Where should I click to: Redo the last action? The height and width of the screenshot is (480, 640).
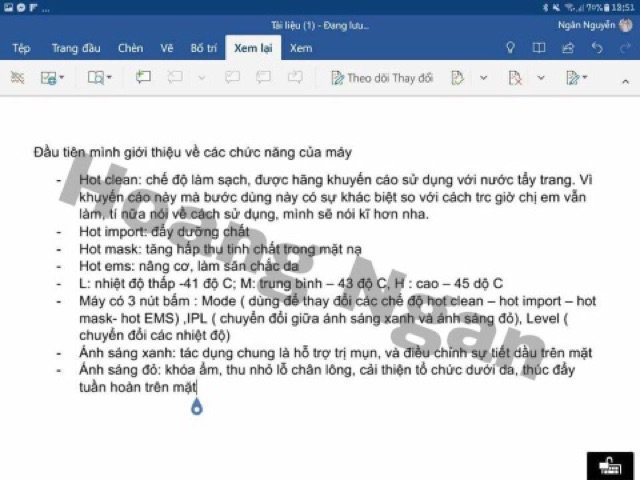pyautogui.click(x=625, y=48)
